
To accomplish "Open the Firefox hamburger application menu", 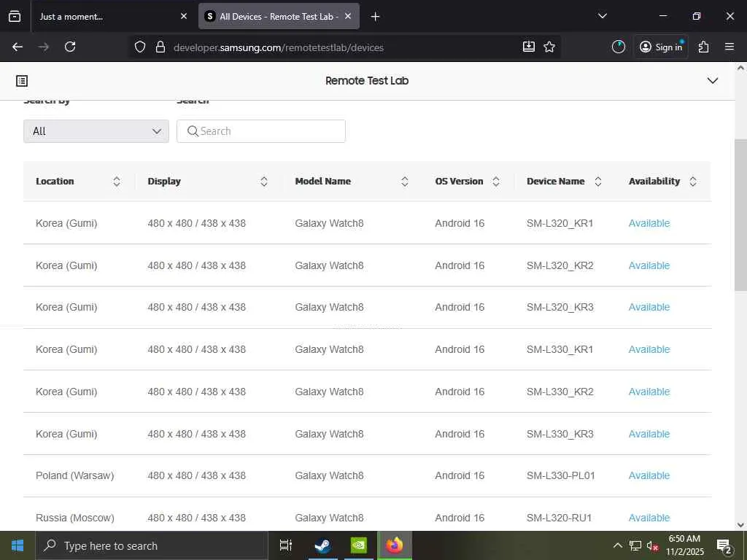I will 729,47.
